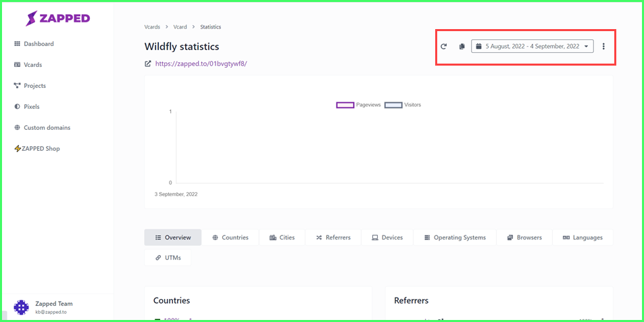Select the Referrers tab

[x=333, y=237]
